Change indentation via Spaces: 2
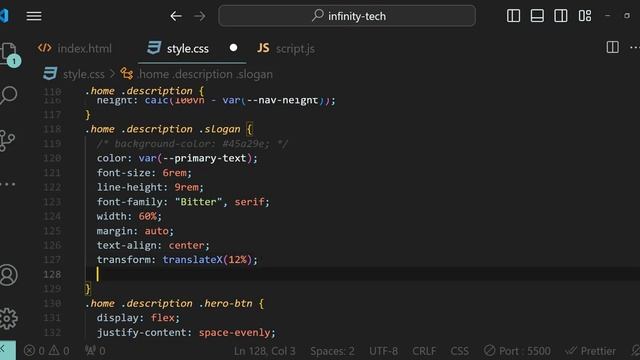The image size is (640, 360). point(332,351)
